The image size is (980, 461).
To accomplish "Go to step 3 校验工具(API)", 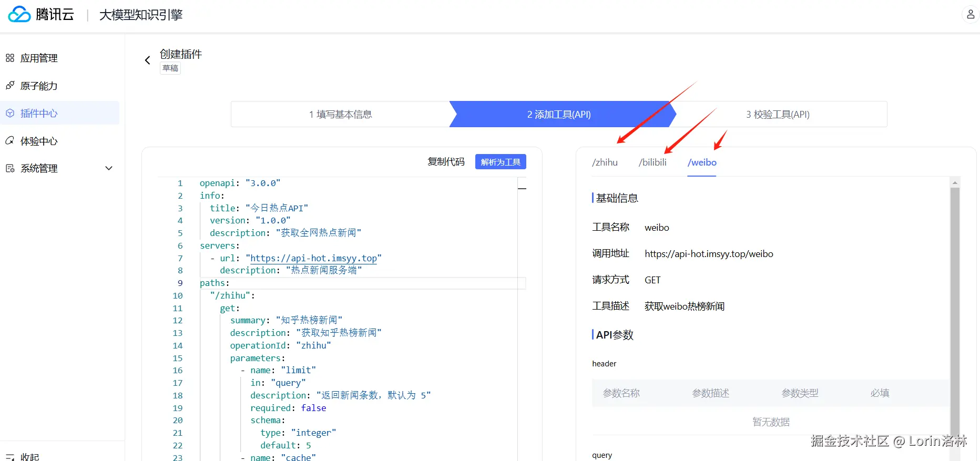I will [x=778, y=114].
